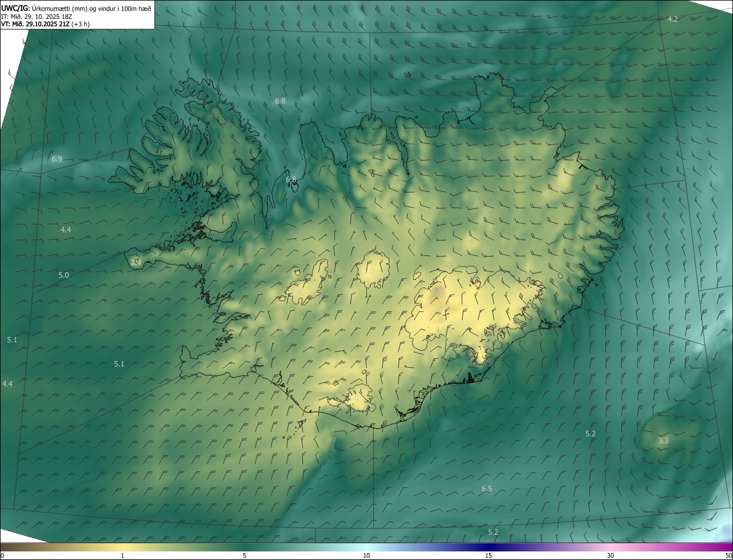The width and height of the screenshot is (733, 560).
Task: Click the 5.0 value label
Action: pos(64,275)
